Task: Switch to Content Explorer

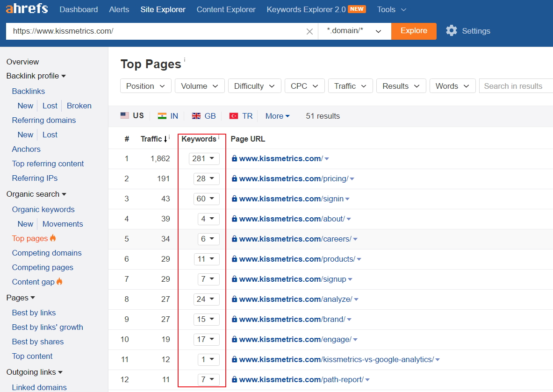Action: coord(226,9)
